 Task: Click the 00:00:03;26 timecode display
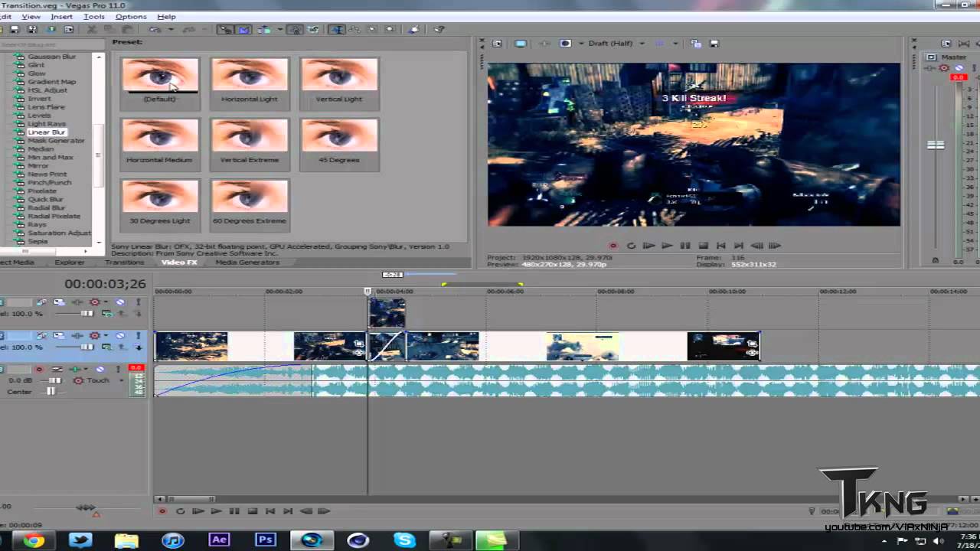pos(105,284)
